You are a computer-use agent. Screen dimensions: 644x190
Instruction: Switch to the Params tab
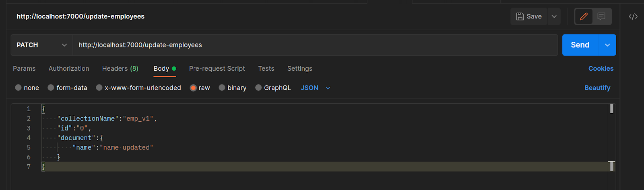[x=24, y=69]
